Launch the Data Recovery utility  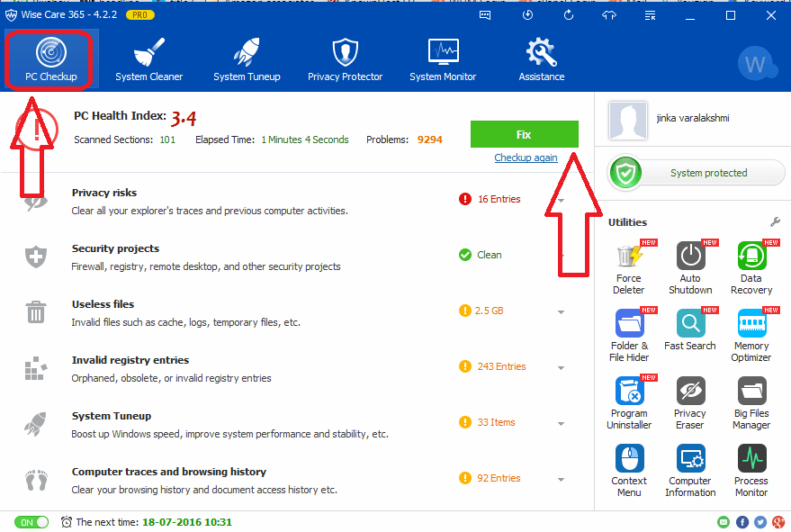[751, 268]
